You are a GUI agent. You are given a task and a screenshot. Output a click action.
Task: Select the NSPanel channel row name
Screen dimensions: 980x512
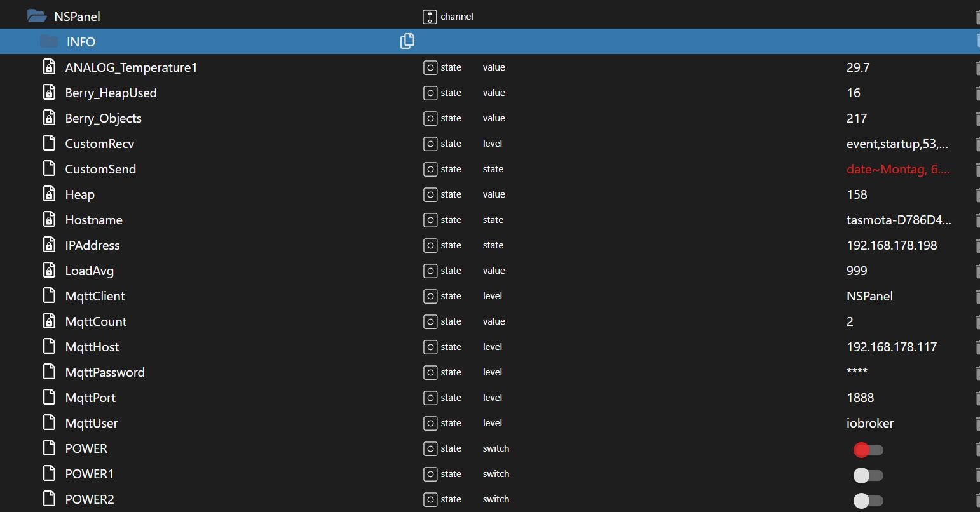click(x=77, y=17)
